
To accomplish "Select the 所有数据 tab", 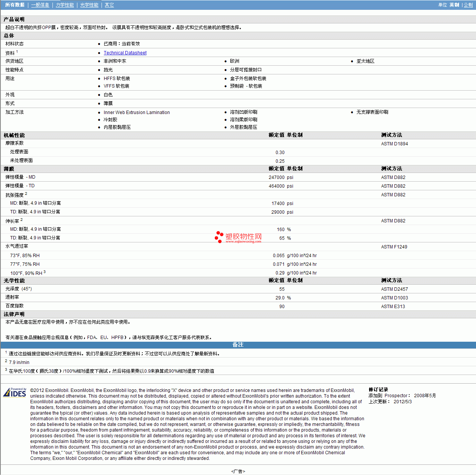I will 15,5.
